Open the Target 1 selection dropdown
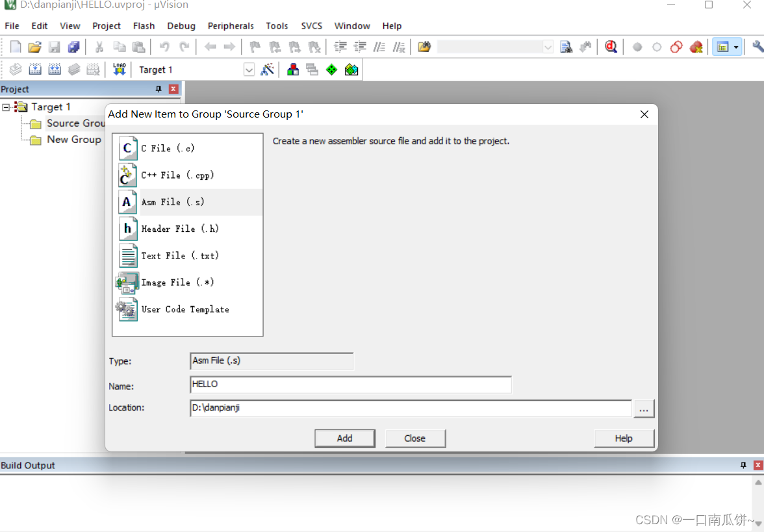The image size is (764, 532). (x=249, y=70)
